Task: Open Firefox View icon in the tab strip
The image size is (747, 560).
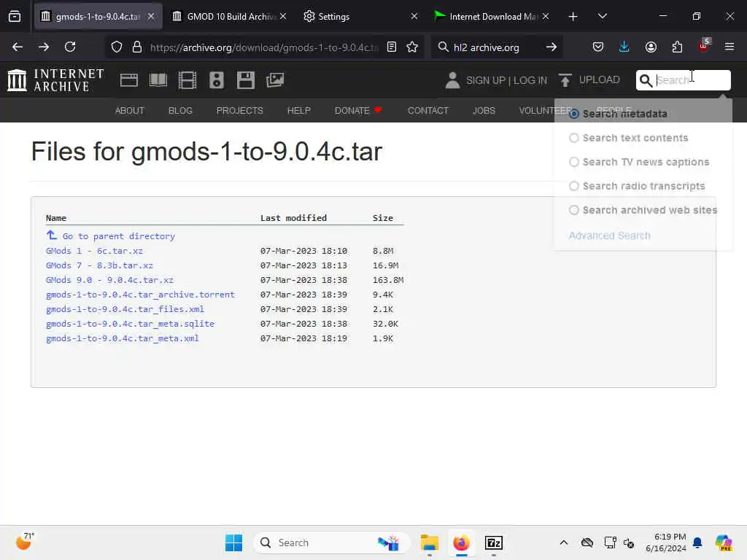Action: point(15,16)
